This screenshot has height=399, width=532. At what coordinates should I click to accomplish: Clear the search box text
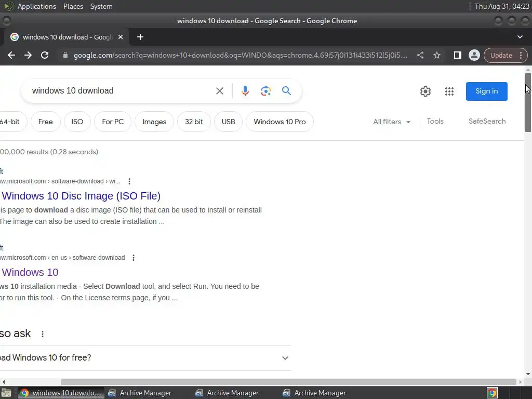click(x=220, y=91)
